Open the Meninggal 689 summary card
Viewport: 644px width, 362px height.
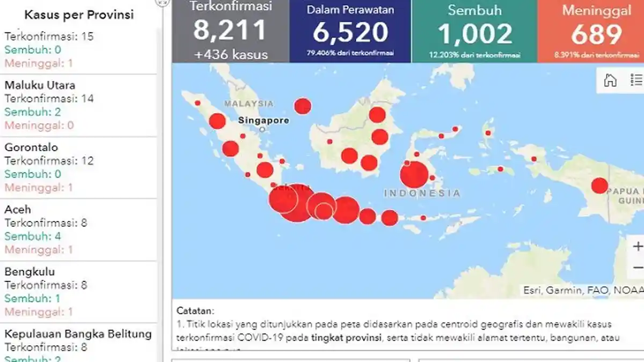point(591,31)
